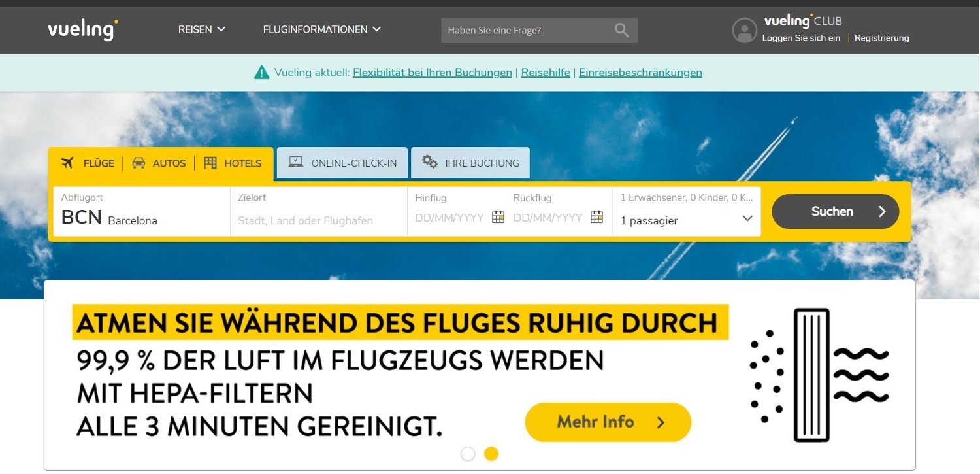
Task: Select the AUTOS tab
Action: 159,163
